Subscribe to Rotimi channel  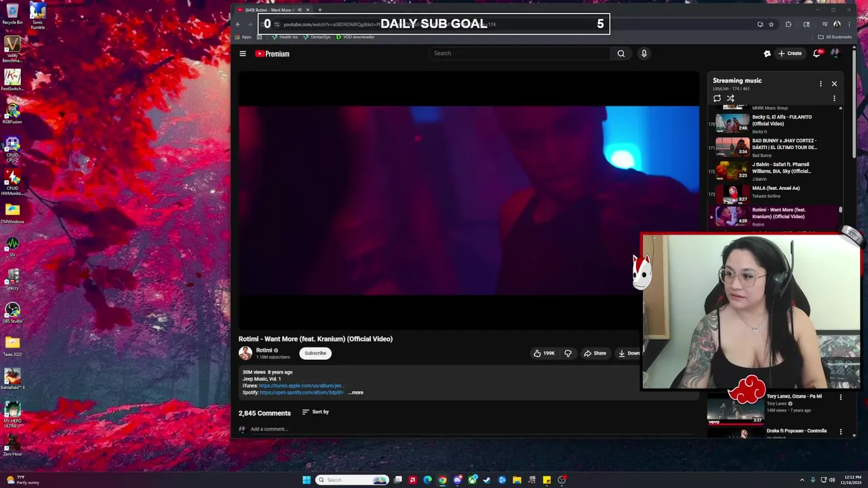tap(315, 353)
